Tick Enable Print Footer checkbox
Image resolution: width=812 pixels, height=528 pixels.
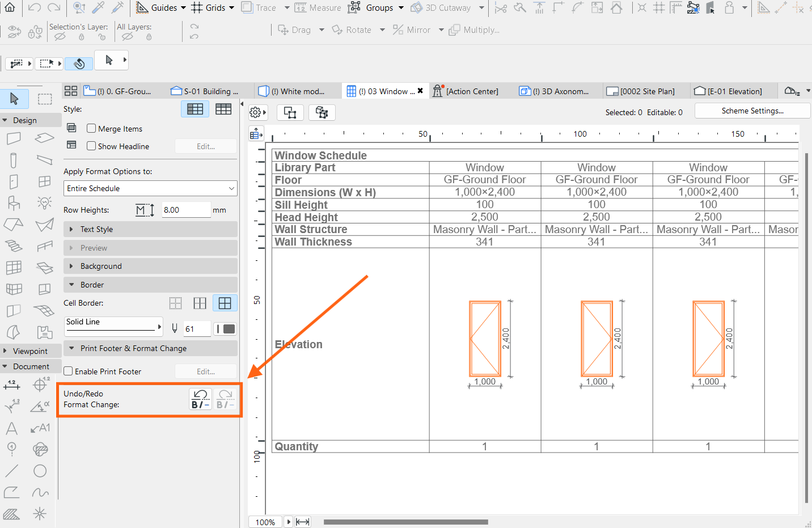[x=68, y=371]
